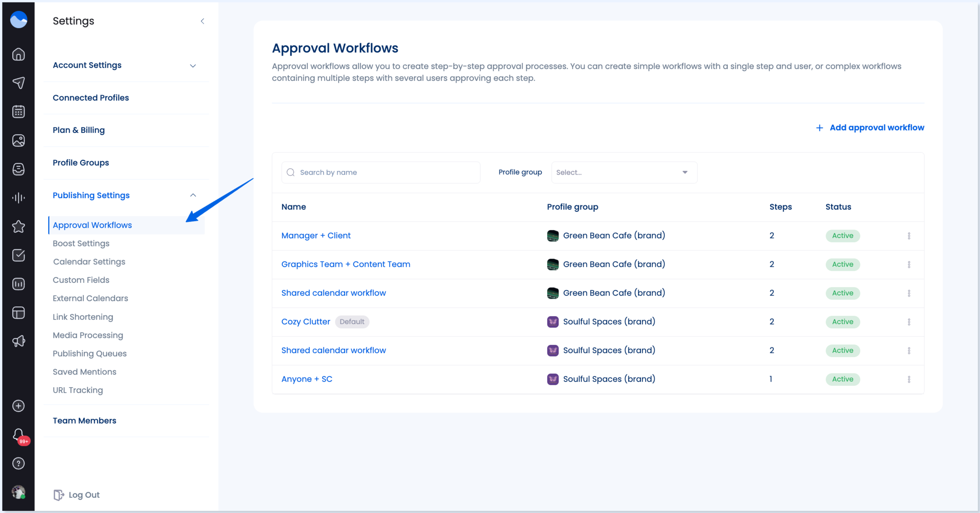The image size is (980, 513).
Task: Open the Manager + Client workflow
Action: click(316, 235)
